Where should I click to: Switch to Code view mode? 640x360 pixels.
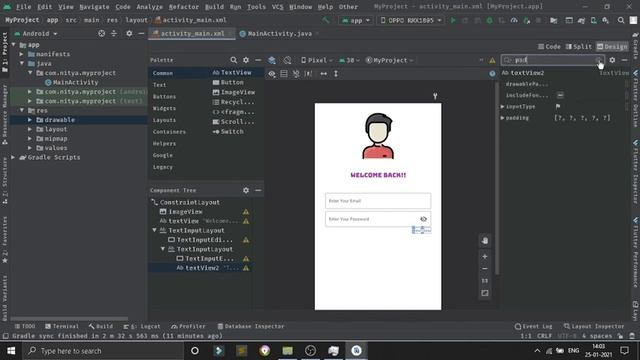tap(549, 47)
